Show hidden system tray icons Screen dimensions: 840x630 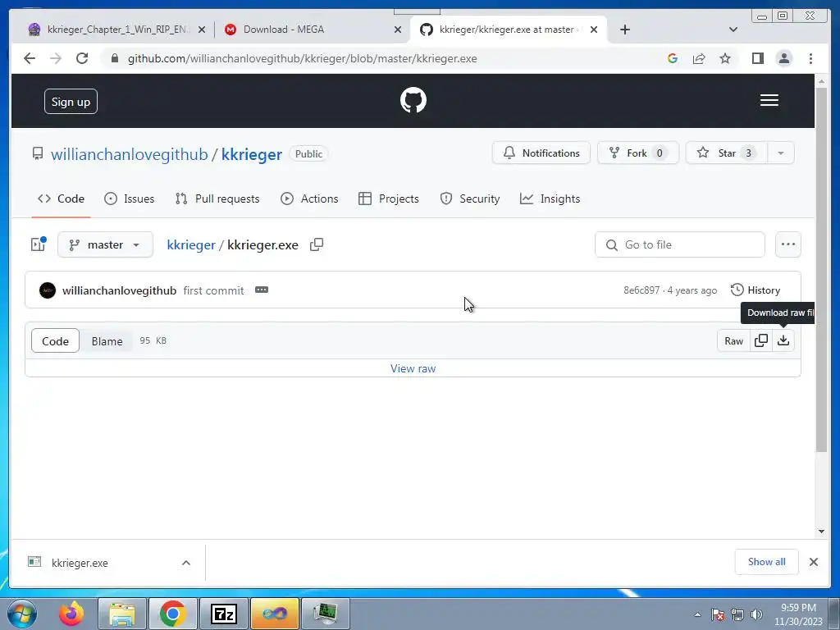(x=697, y=614)
